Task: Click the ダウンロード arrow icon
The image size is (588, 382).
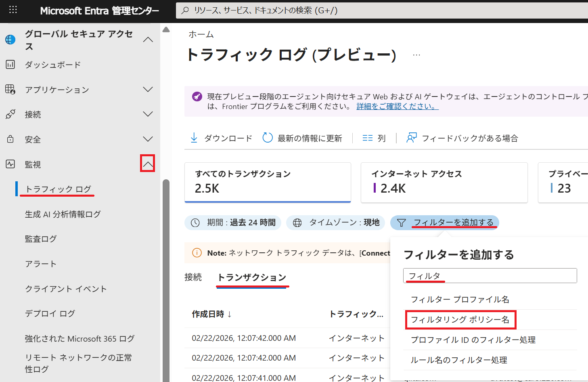Action: pos(194,138)
